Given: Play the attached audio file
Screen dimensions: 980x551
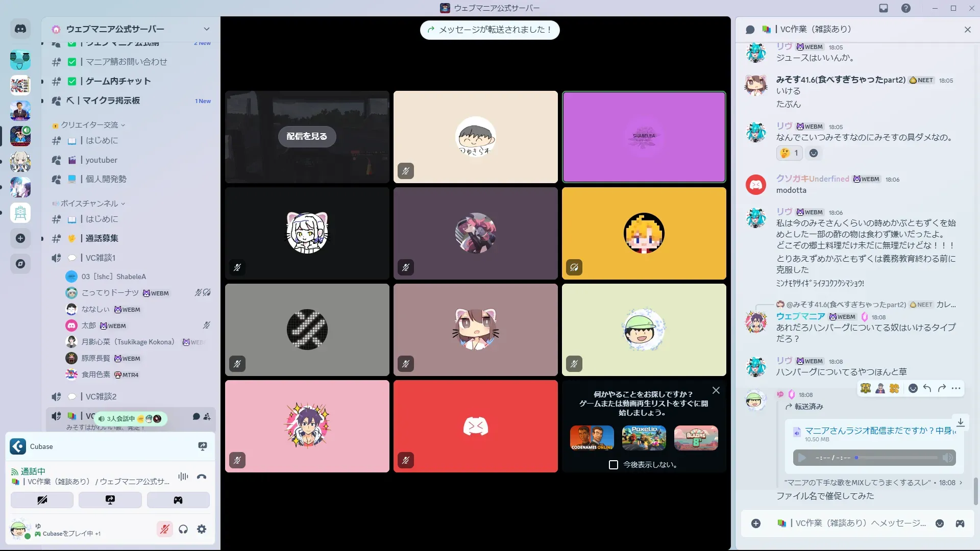Looking at the screenshot, I should pos(802,458).
